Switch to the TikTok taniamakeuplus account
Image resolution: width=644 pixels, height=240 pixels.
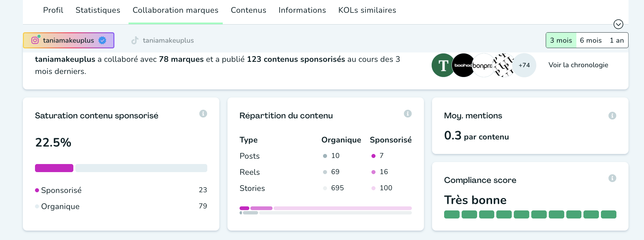163,40
